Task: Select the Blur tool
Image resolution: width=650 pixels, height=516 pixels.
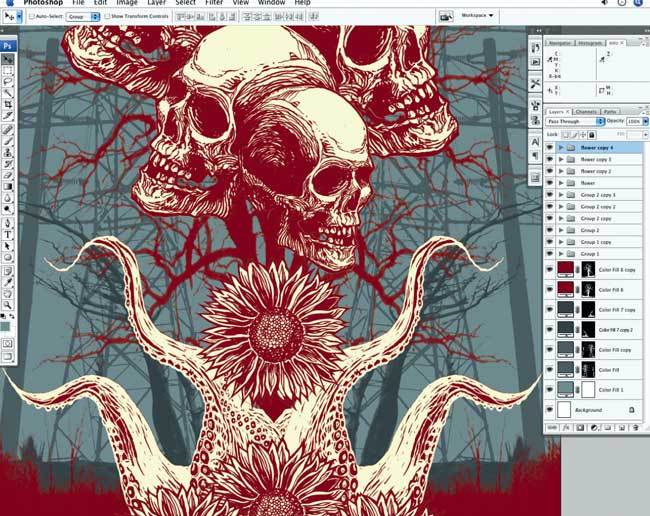Action: click(x=8, y=197)
